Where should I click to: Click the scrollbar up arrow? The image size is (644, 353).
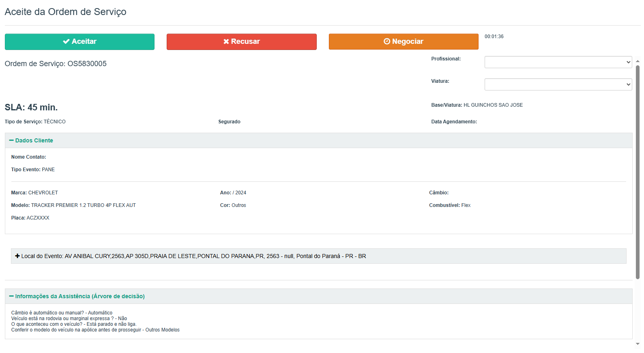point(638,61)
